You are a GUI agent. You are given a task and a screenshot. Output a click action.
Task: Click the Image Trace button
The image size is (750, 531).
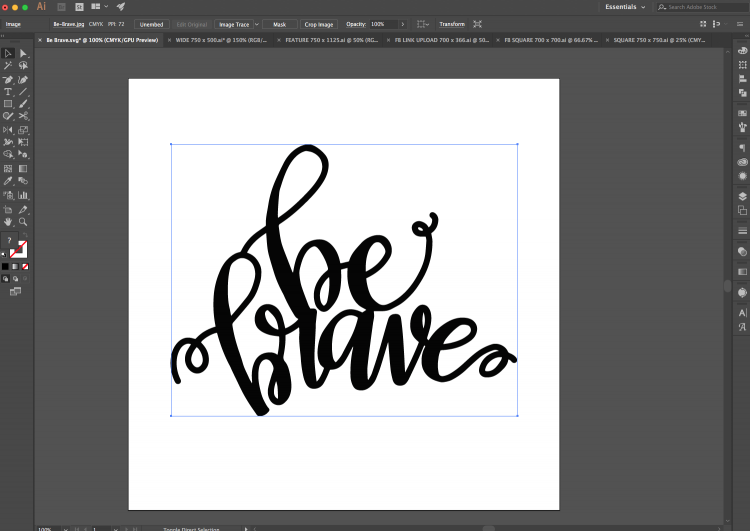click(x=234, y=24)
